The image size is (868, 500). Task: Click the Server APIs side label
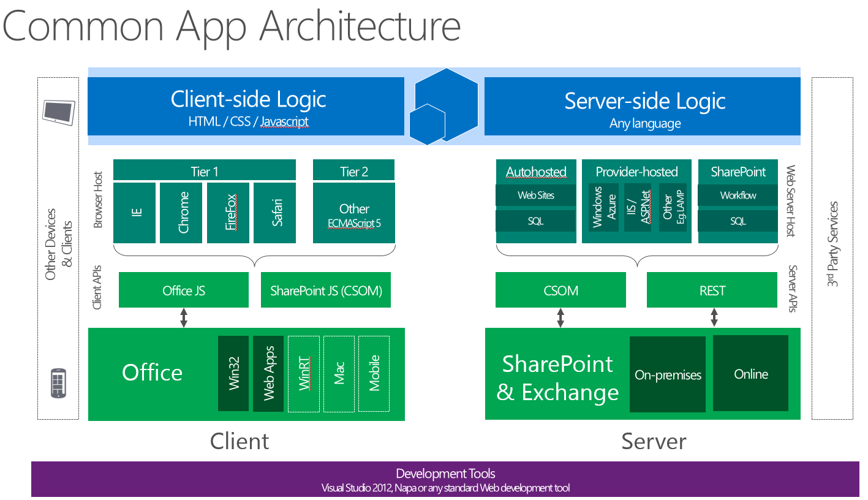(x=792, y=289)
